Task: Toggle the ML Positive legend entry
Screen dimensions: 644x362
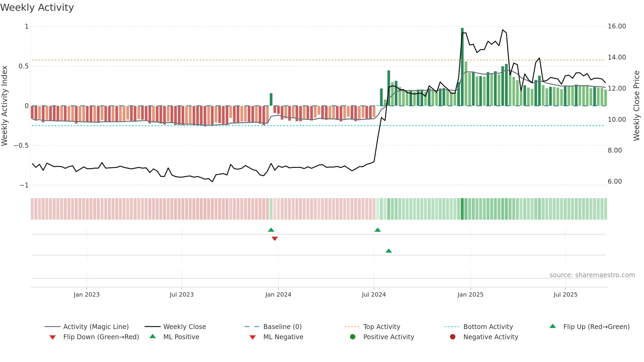Action: pyautogui.click(x=174, y=337)
